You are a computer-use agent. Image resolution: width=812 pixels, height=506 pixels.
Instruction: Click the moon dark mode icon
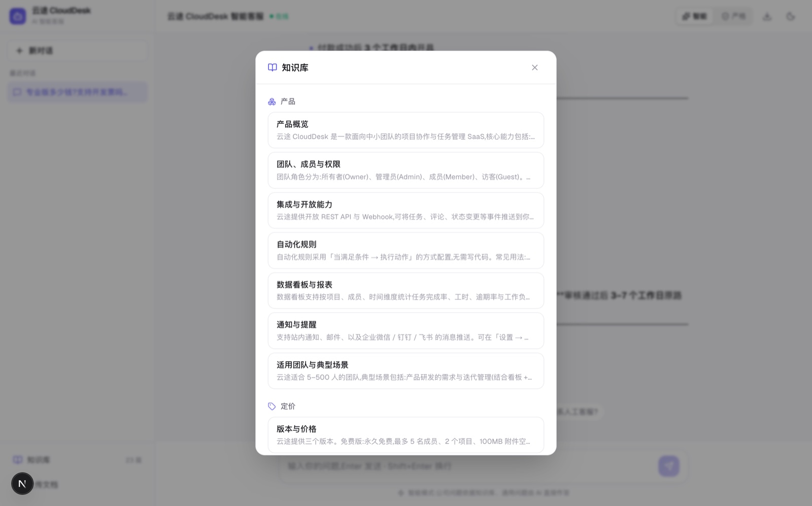pos(791,16)
